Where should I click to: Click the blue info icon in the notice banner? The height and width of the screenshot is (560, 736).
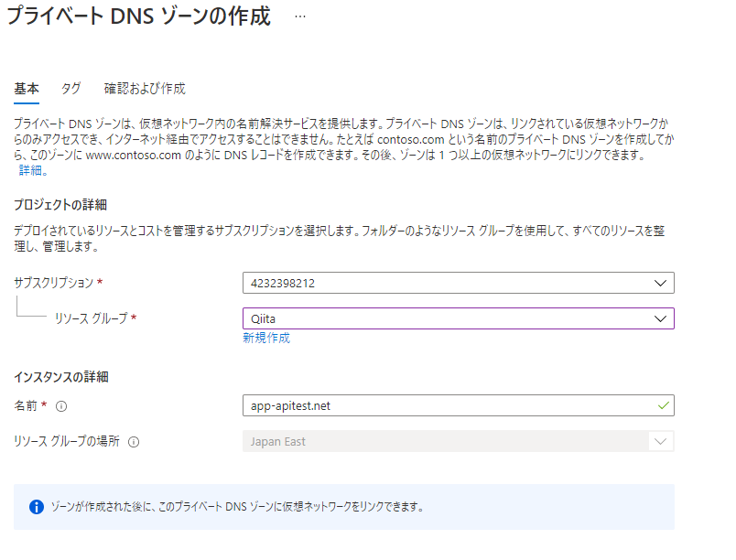pyautogui.click(x=37, y=507)
